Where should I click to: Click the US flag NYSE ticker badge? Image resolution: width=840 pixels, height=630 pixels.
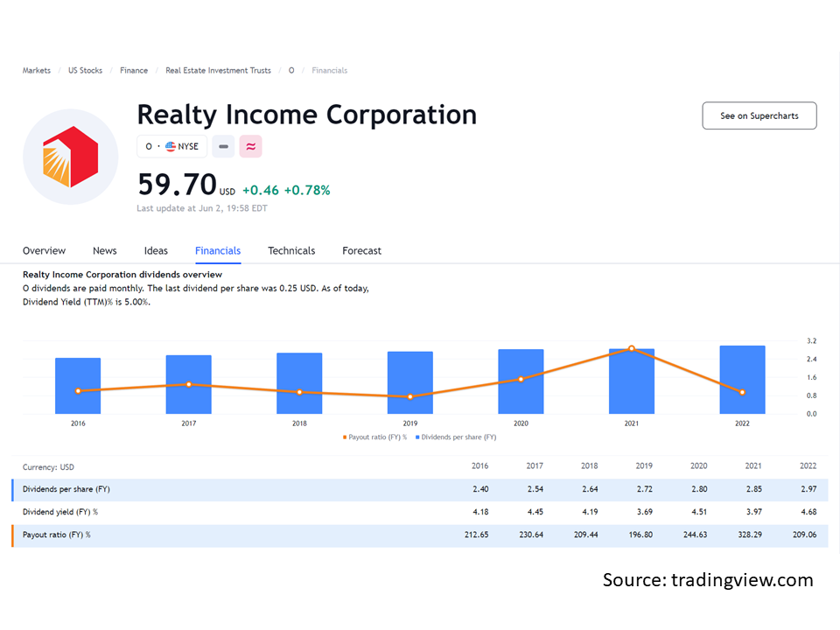pyautogui.click(x=171, y=147)
